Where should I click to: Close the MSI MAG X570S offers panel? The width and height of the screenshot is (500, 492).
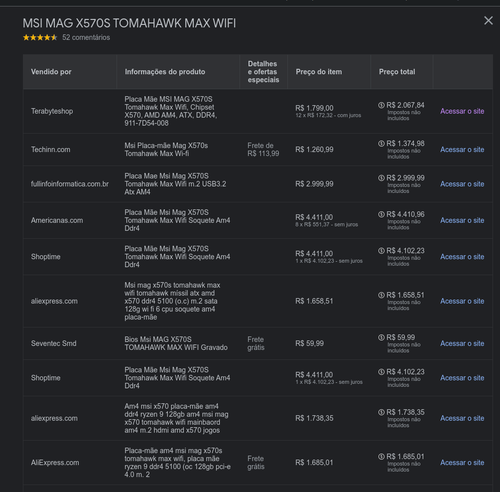488,21
